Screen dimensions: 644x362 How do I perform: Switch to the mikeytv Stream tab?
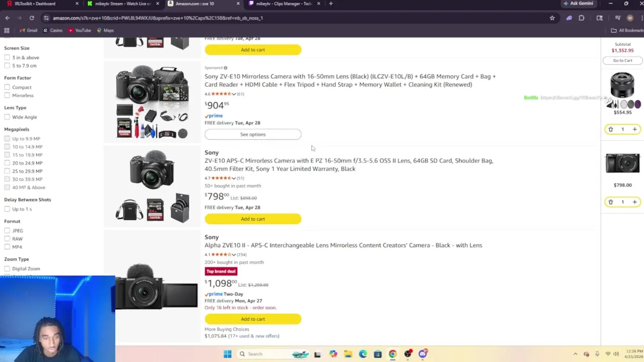(123, 4)
